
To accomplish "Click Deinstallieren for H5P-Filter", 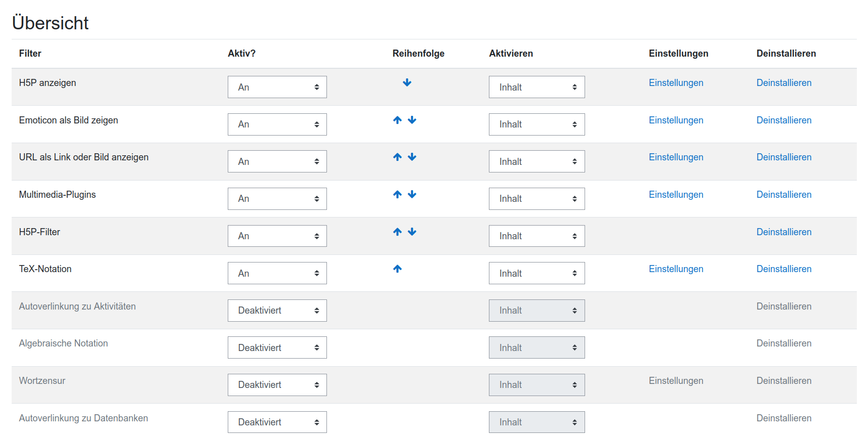I will pos(783,232).
